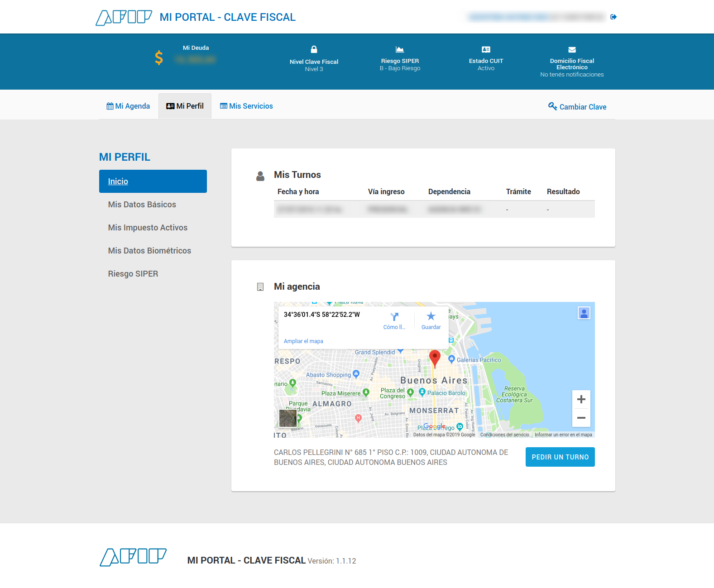Click Ampliar el mapa link

click(x=303, y=341)
